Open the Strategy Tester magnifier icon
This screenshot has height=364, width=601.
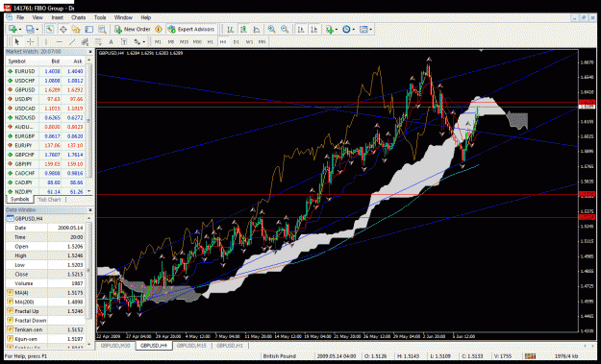(102, 29)
